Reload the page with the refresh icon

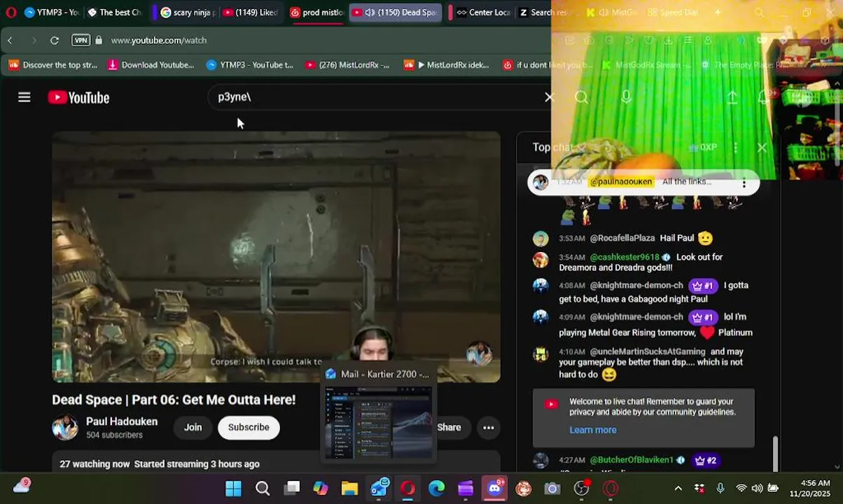click(x=54, y=40)
